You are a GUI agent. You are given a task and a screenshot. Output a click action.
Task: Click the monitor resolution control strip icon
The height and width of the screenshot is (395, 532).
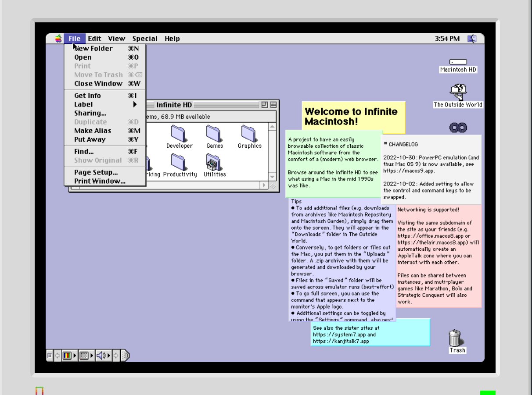click(x=85, y=355)
